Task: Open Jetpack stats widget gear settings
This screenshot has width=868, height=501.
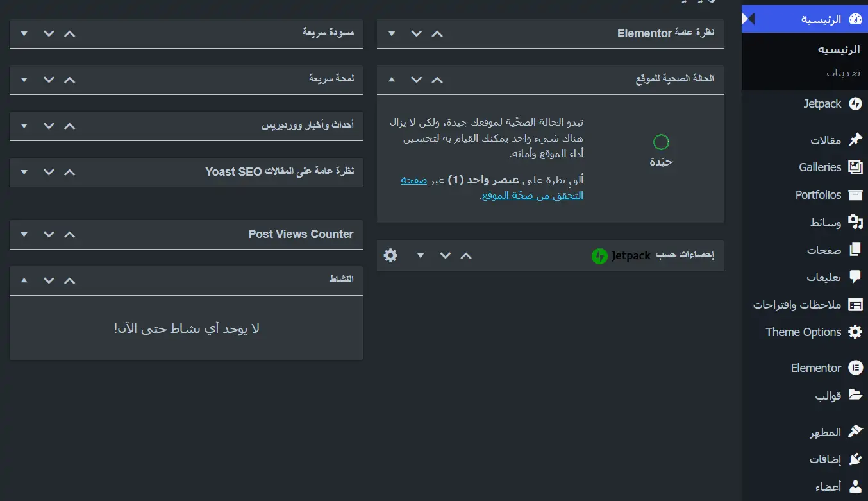Action: click(390, 255)
